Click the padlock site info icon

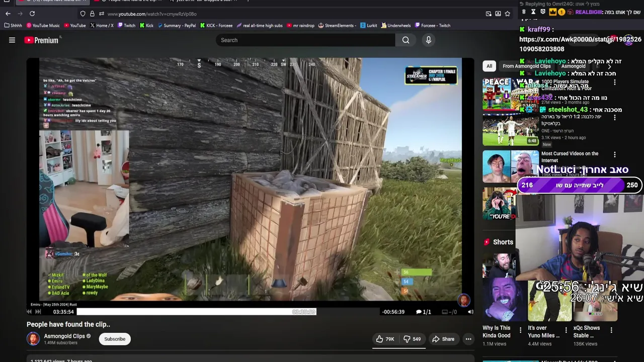pyautogui.click(x=92, y=14)
